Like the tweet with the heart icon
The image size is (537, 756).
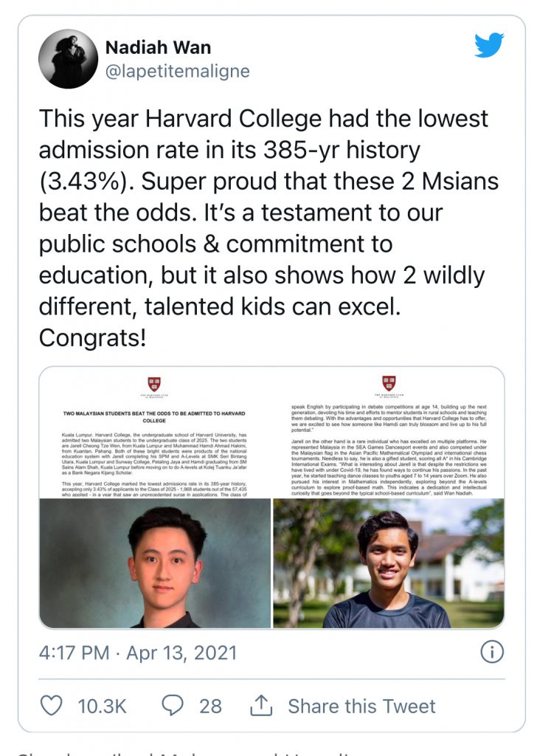click(x=51, y=706)
